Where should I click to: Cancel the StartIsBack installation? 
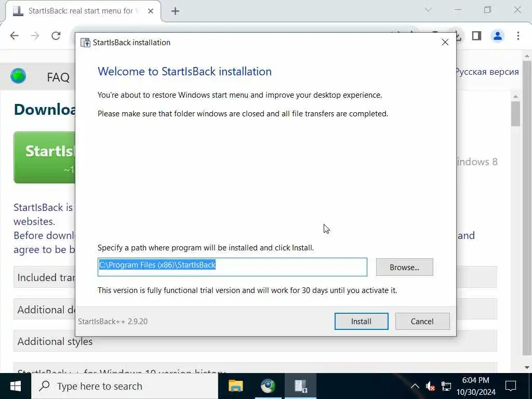point(422,321)
